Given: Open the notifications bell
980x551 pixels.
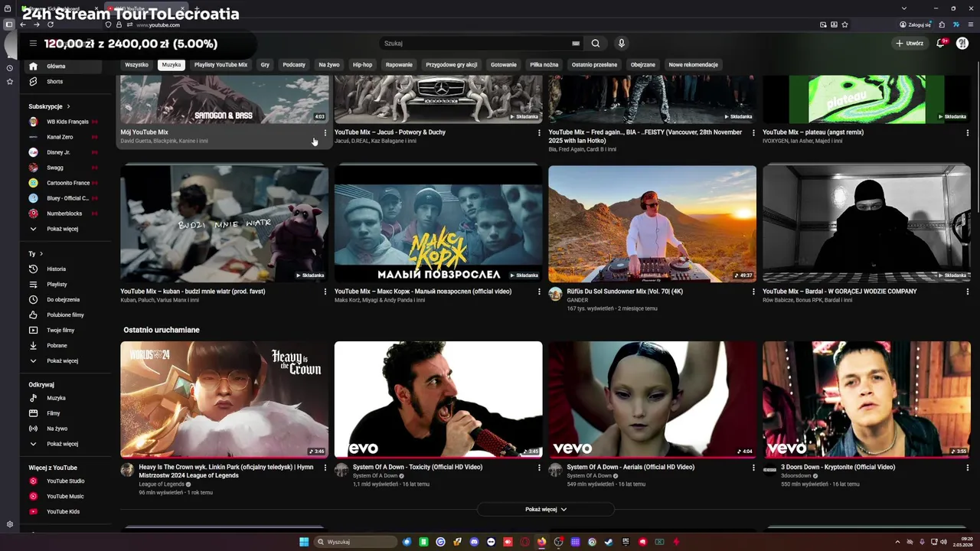Looking at the screenshot, I should 941,44.
